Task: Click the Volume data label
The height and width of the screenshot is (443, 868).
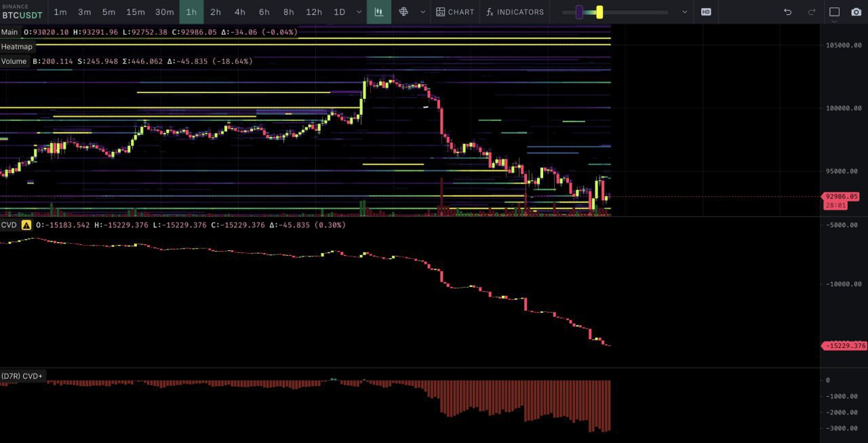Action: coord(14,61)
